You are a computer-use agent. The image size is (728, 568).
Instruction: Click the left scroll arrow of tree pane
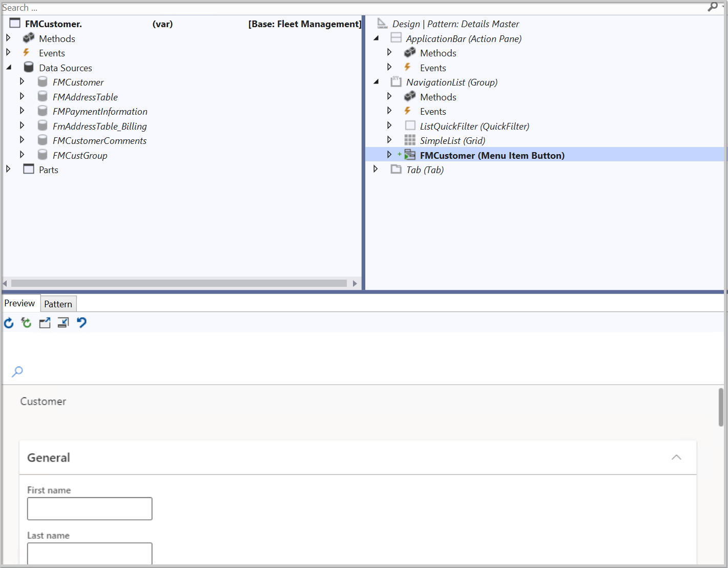click(x=5, y=283)
